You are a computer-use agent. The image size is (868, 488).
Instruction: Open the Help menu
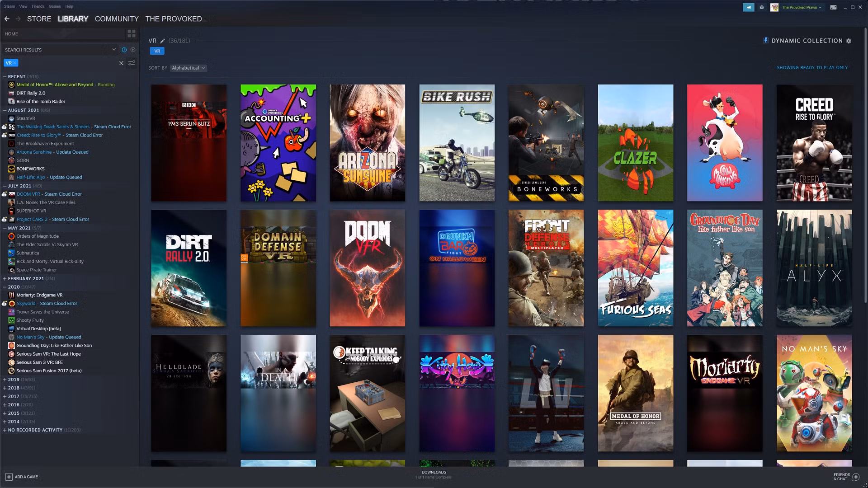(x=69, y=6)
